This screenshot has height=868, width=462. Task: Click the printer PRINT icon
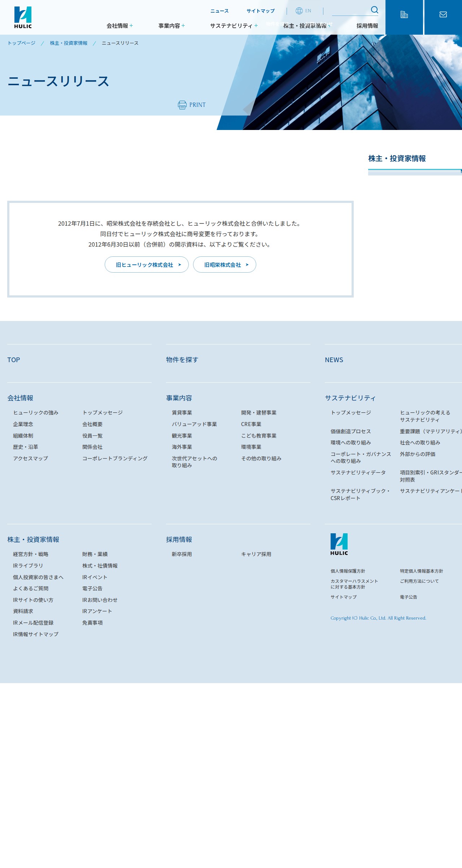pos(182,105)
